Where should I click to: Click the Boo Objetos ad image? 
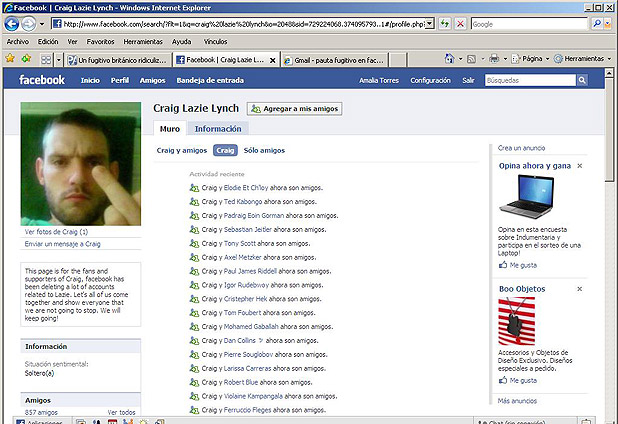pos(517,321)
